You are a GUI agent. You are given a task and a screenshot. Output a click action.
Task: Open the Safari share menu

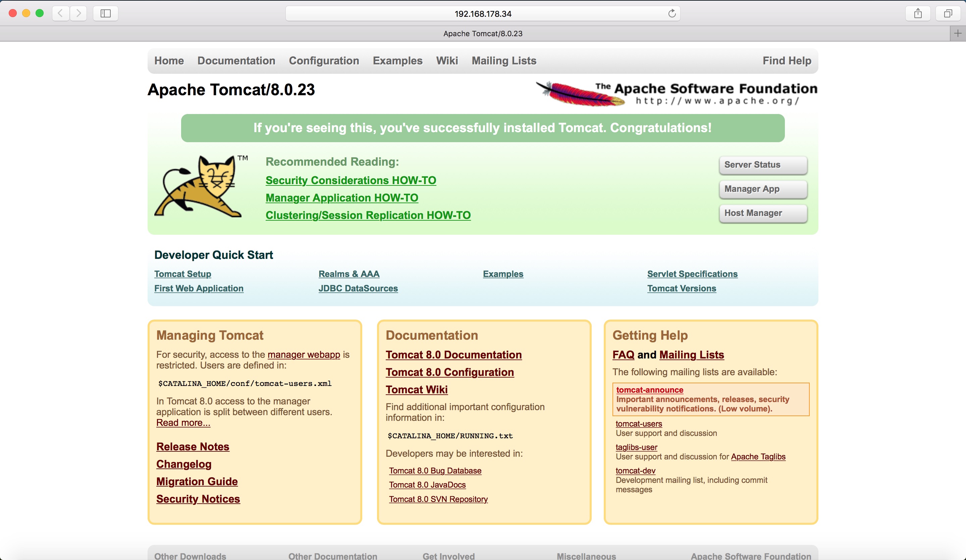918,13
